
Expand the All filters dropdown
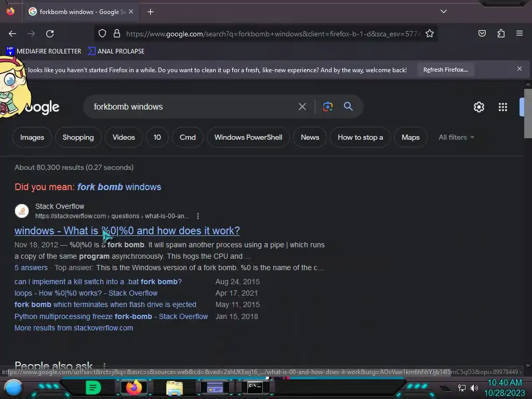456,137
